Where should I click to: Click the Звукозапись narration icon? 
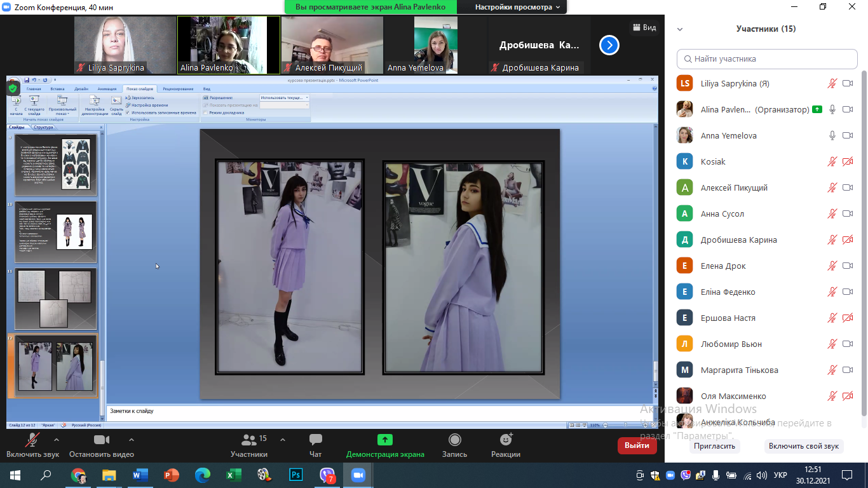click(128, 98)
